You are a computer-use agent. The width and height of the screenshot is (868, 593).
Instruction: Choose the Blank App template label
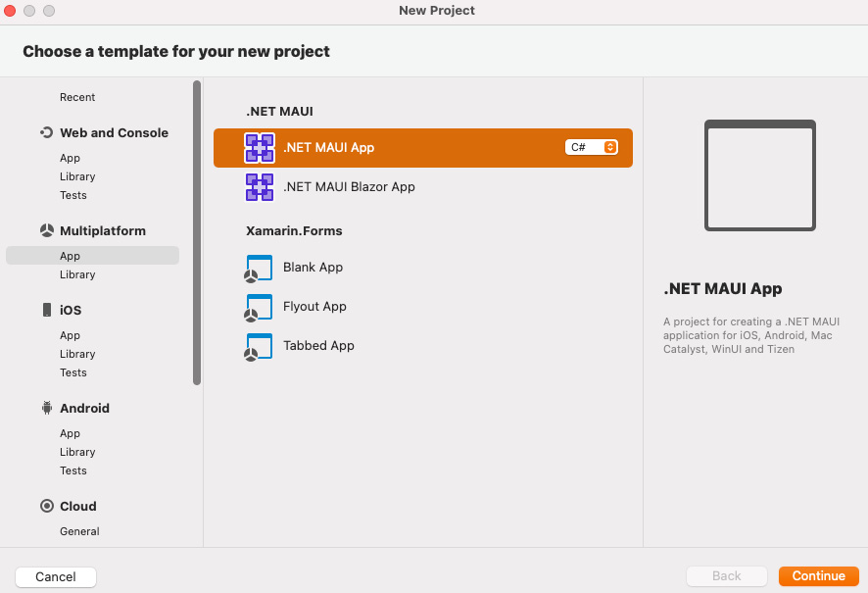[x=313, y=268]
